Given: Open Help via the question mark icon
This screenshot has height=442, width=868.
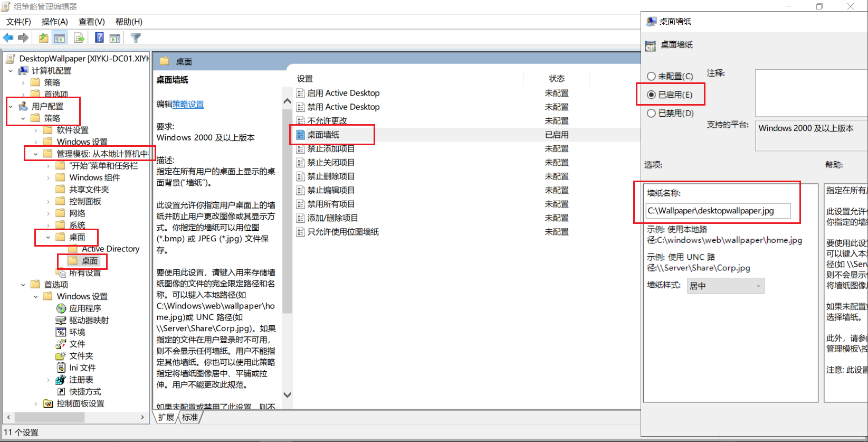Looking at the screenshot, I should pyautogui.click(x=99, y=38).
